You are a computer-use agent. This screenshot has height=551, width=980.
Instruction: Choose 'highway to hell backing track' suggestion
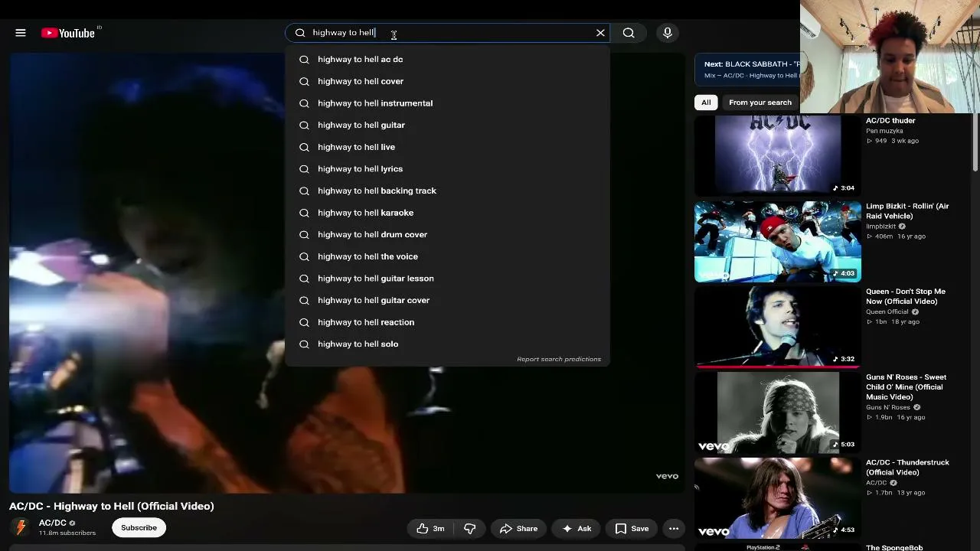tap(448, 191)
